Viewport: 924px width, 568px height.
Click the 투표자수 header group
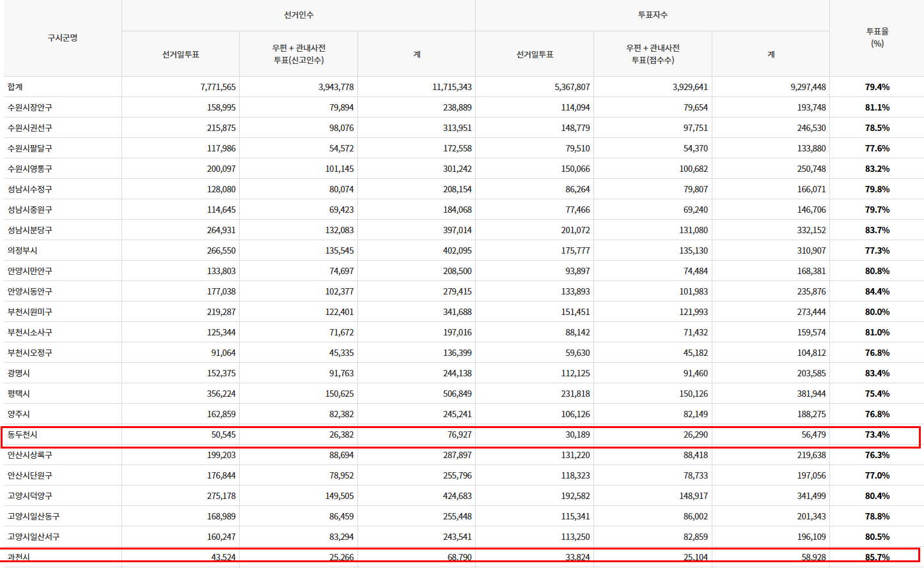pyautogui.click(x=652, y=15)
